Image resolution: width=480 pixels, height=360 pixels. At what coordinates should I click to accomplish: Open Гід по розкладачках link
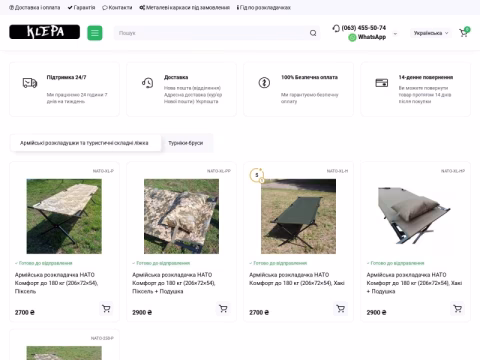pyautogui.click(x=264, y=7)
